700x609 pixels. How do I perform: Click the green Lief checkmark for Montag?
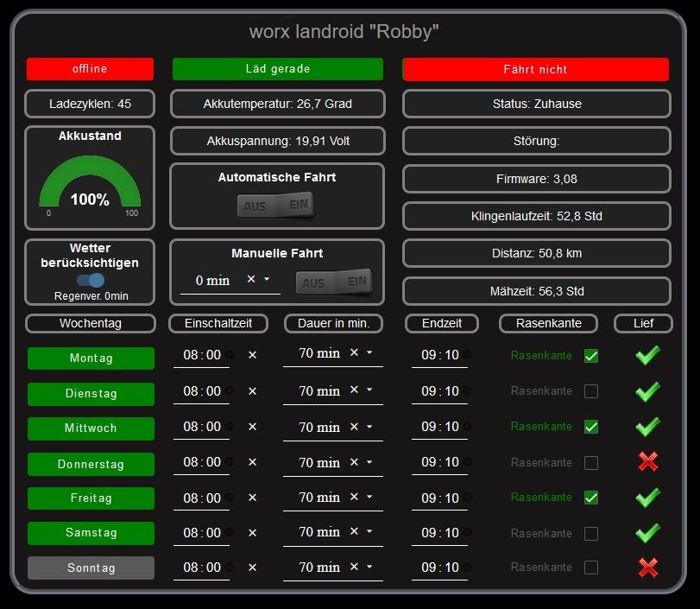tap(647, 355)
